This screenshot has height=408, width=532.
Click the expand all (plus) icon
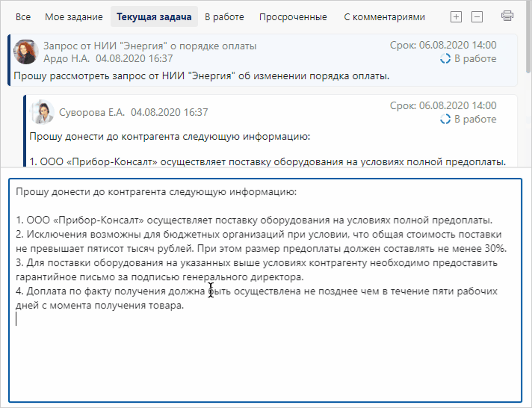point(457,16)
